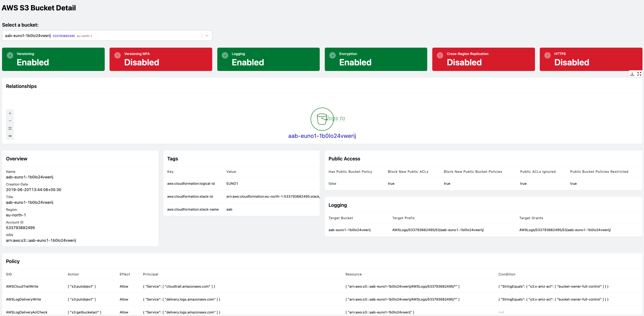The image size is (644, 316).
Task: Zoom out of the Relationships graph
Action: click(x=10, y=121)
